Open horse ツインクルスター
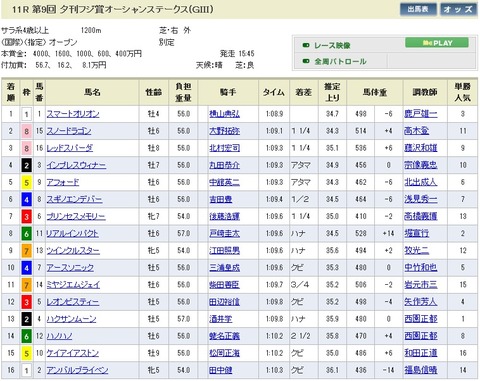Screen dimensions: 480x381 pos(73,251)
